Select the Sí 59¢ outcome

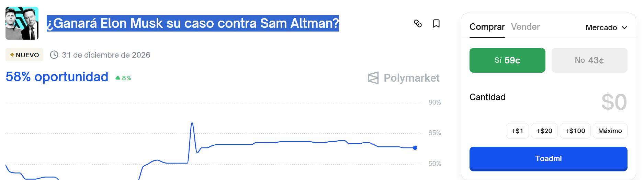[507, 60]
